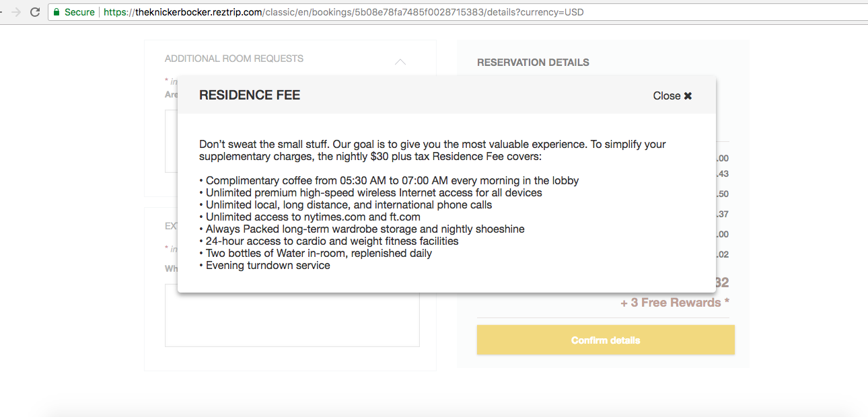Click the word 'Close' in the popup header
This screenshot has width=868, height=417.
coord(667,96)
